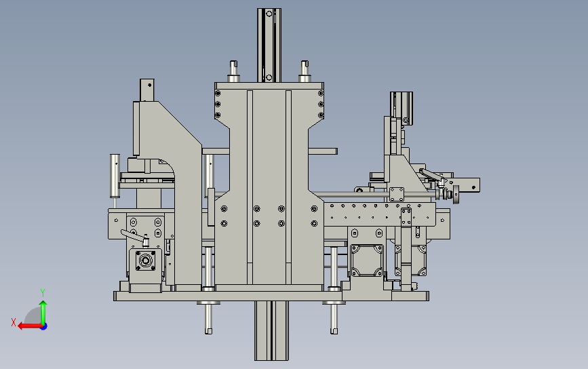The width and height of the screenshot is (588, 369).
Task: Select the aluminum extrusion below the base plate
Action: (271, 331)
